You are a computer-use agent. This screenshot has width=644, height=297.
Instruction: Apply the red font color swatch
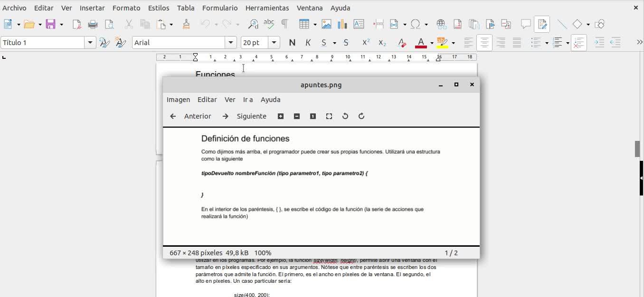point(421,43)
